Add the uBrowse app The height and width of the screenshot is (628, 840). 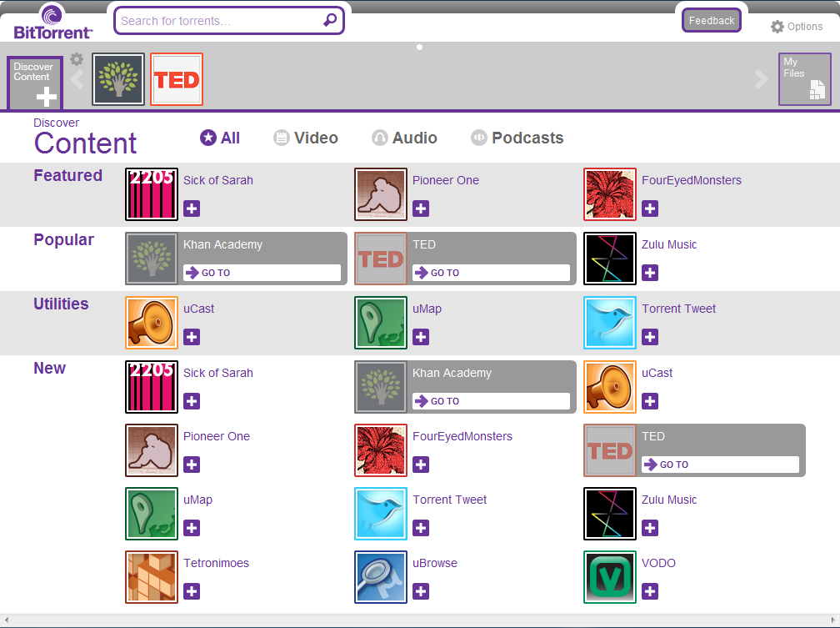tap(421, 591)
